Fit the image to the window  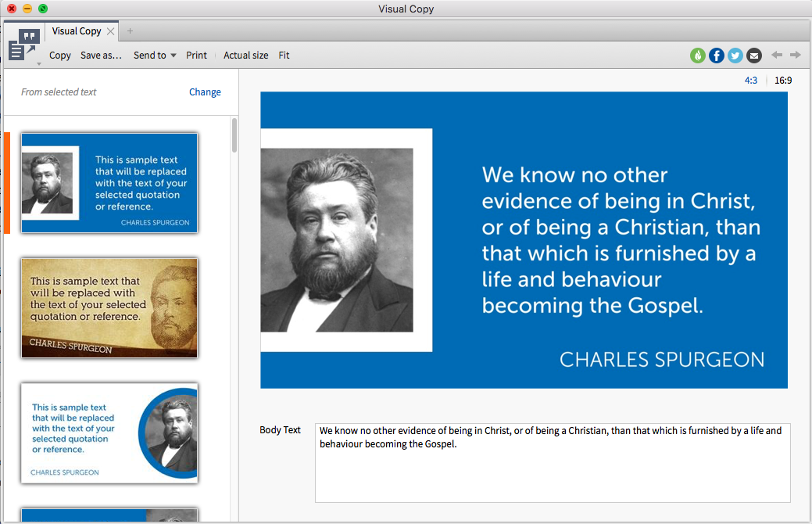click(284, 56)
